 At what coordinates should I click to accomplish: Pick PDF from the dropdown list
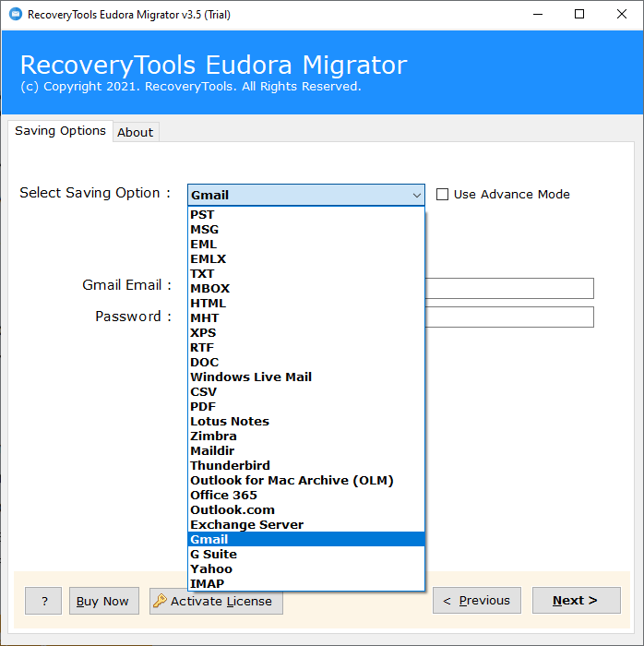[306, 407]
